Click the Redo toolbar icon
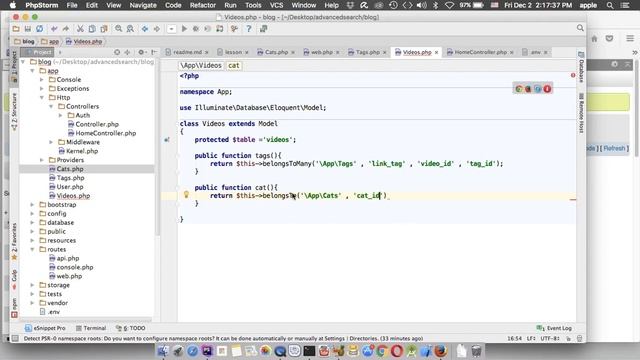Viewport: 640px width, 360px height. [65, 29]
